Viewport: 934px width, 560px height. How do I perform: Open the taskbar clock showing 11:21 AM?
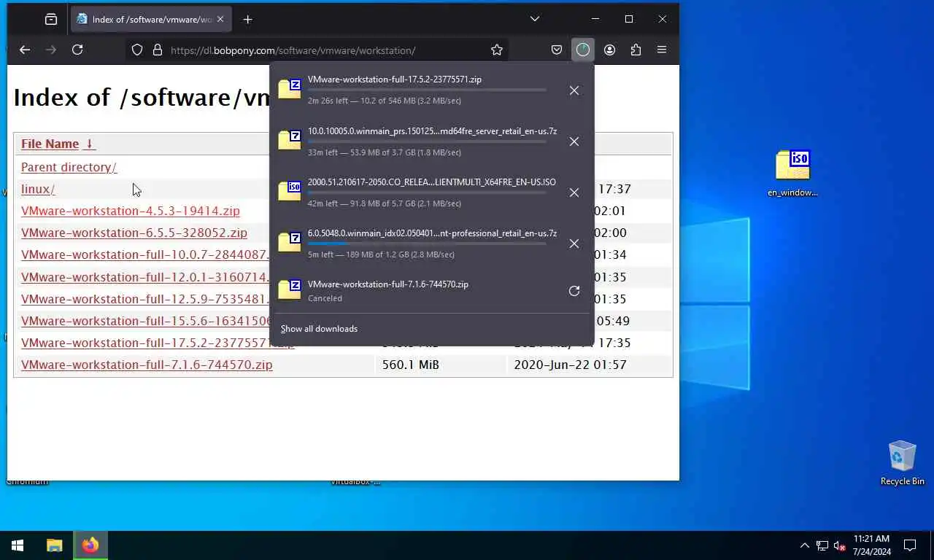point(871,545)
